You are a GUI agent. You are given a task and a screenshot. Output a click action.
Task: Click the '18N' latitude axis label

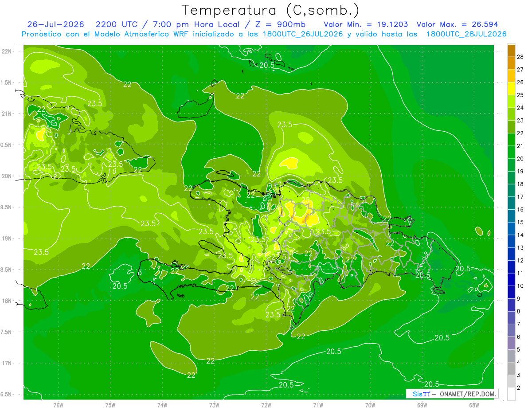pos(7,301)
